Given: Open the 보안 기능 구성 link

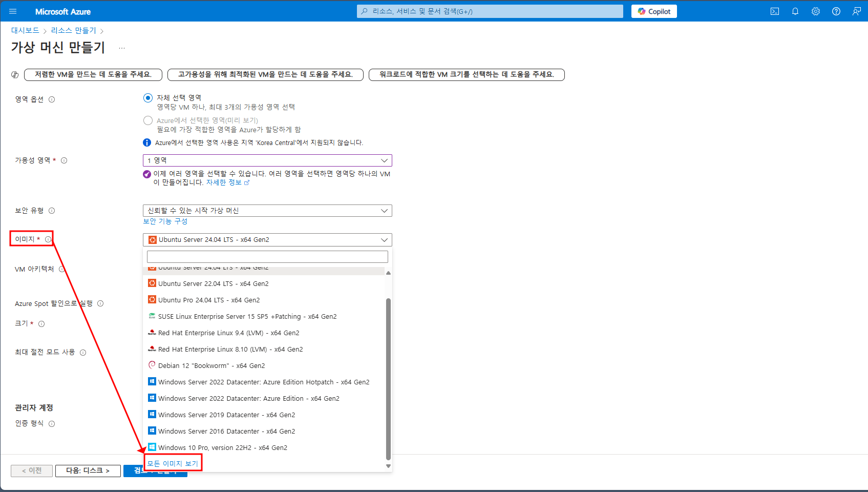Looking at the screenshot, I should point(165,221).
